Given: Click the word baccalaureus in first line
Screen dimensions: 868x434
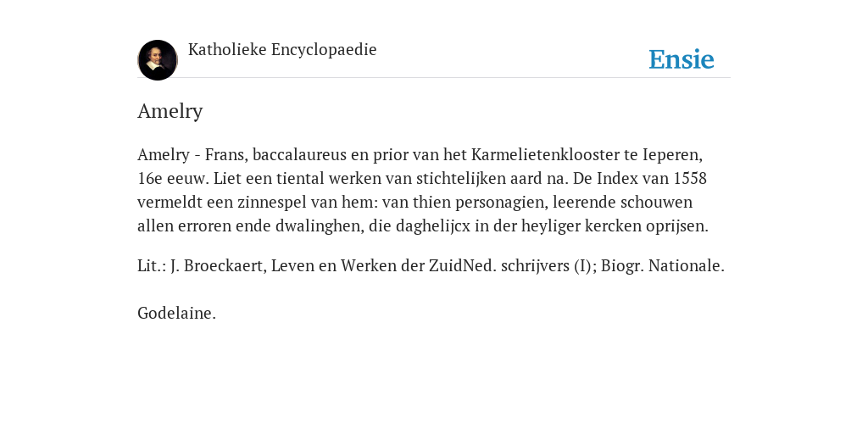Looking at the screenshot, I should [299, 154].
